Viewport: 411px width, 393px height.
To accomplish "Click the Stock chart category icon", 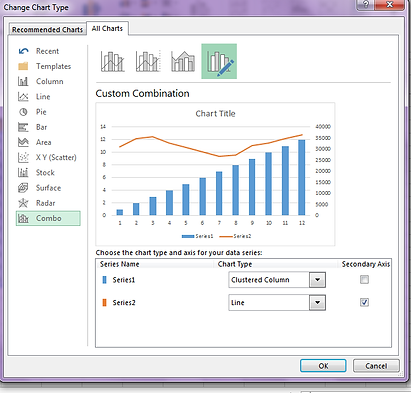I will 23,173.
